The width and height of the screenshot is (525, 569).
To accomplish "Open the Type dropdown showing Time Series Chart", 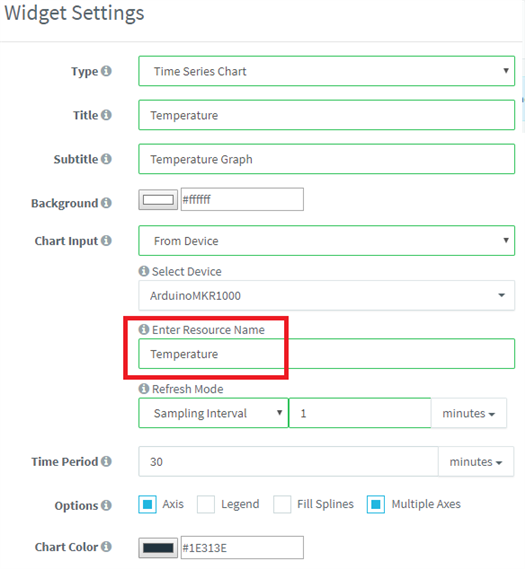I will click(327, 71).
